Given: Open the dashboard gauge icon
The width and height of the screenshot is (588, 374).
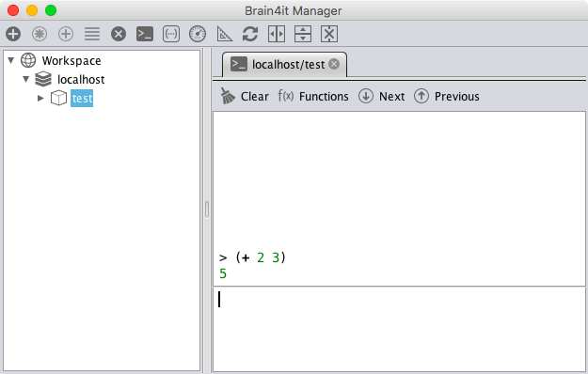Looking at the screenshot, I should [x=198, y=34].
